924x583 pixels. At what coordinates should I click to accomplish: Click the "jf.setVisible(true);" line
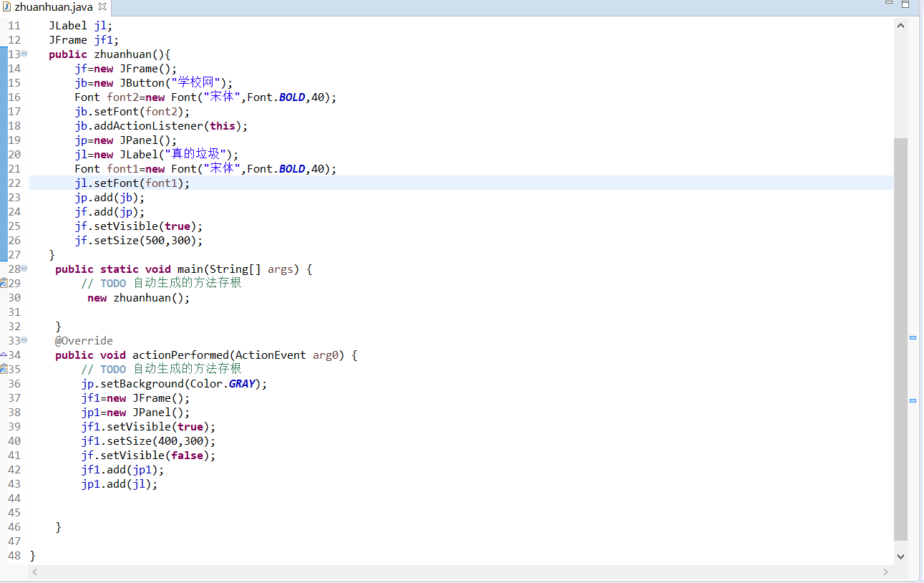point(139,226)
